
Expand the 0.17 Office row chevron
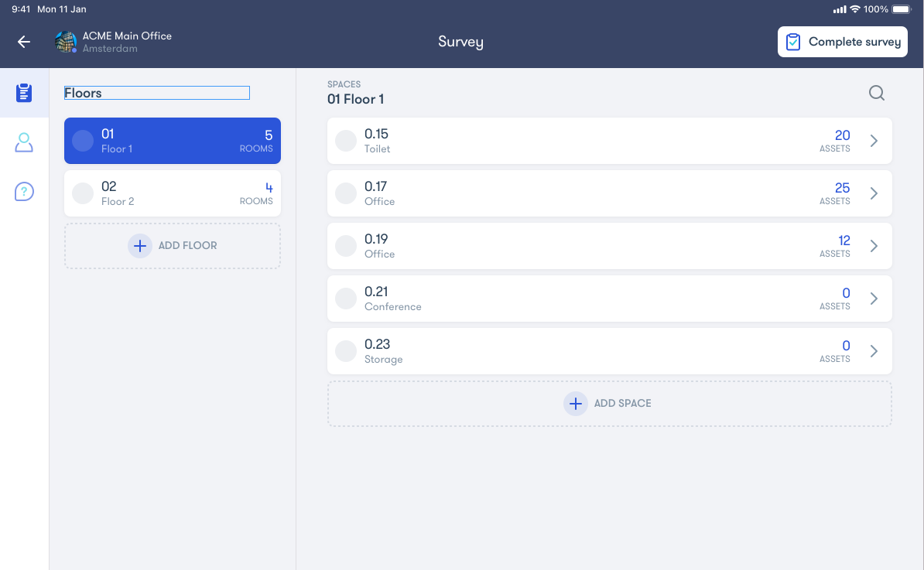[874, 193]
